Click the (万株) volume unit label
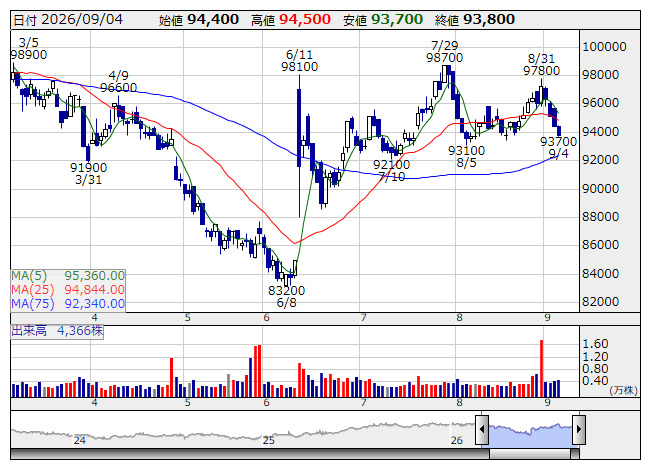Viewport: 653px width, 470px height. tap(623, 390)
